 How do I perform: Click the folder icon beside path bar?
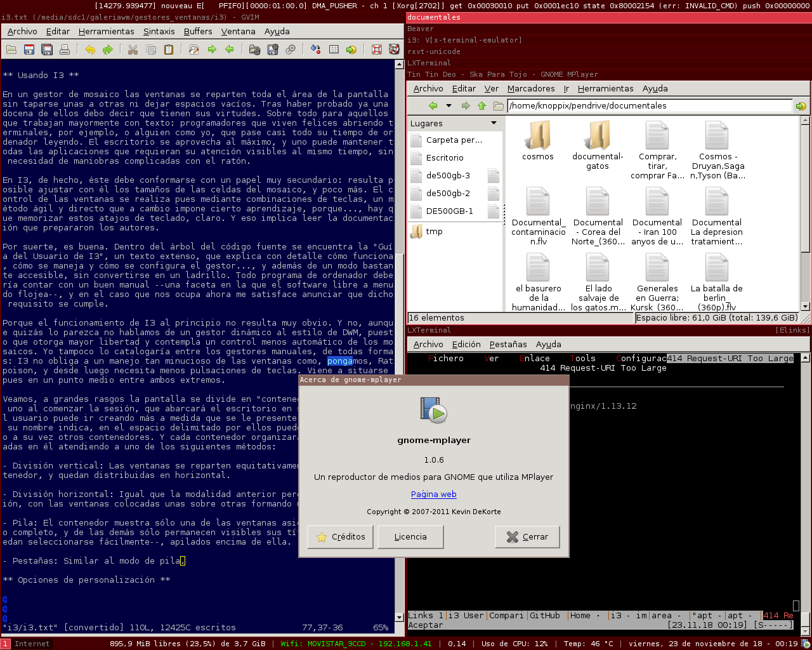tap(499, 106)
